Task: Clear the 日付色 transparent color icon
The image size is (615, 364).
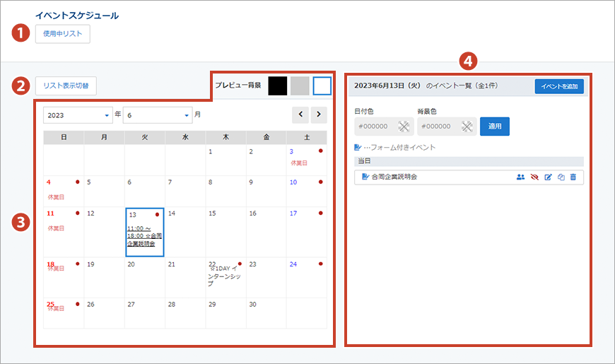Action: [x=404, y=127]
